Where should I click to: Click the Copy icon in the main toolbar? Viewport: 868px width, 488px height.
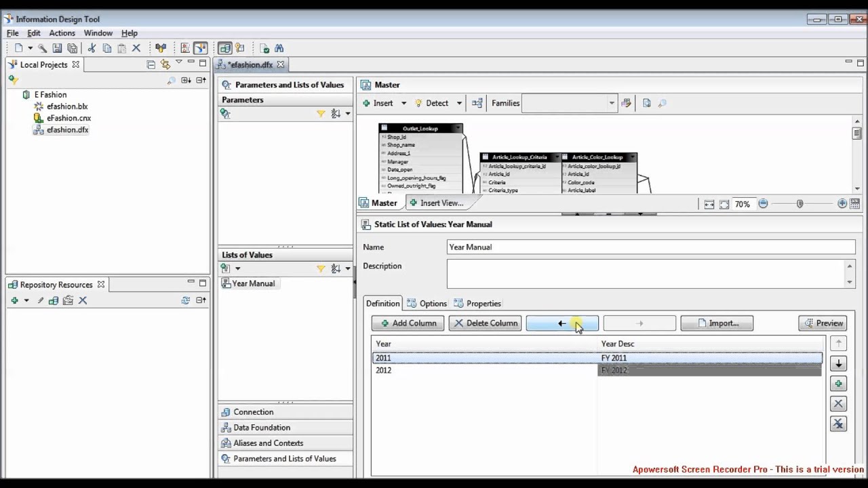pos(107,48)
